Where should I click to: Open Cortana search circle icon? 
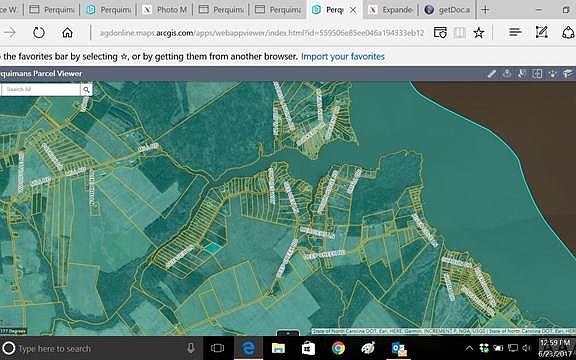8,348
